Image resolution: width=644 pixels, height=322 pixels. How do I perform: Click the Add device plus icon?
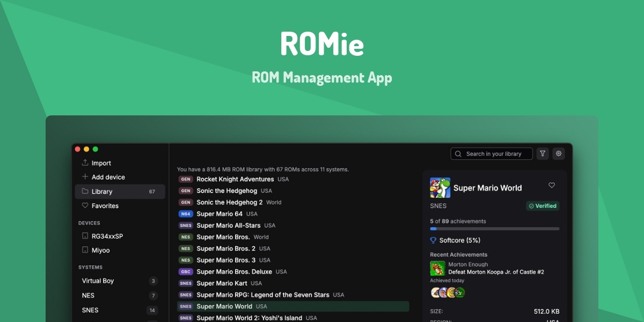pos(85,177)
